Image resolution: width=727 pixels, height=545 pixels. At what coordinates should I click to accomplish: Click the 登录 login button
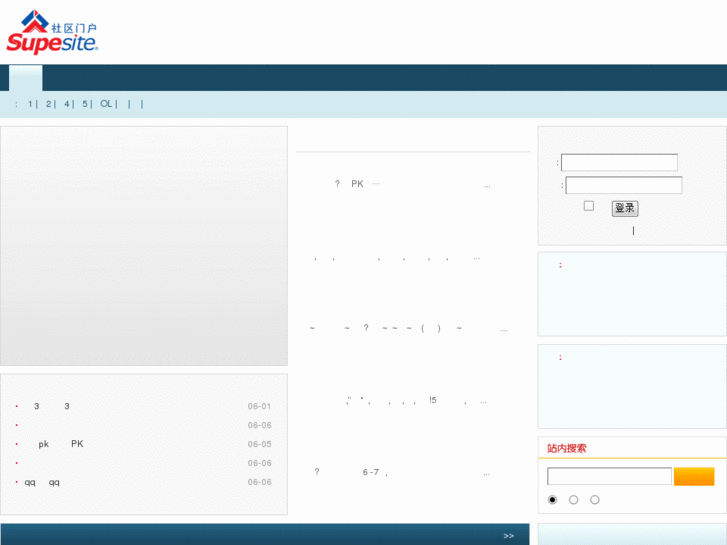point(625,208)
